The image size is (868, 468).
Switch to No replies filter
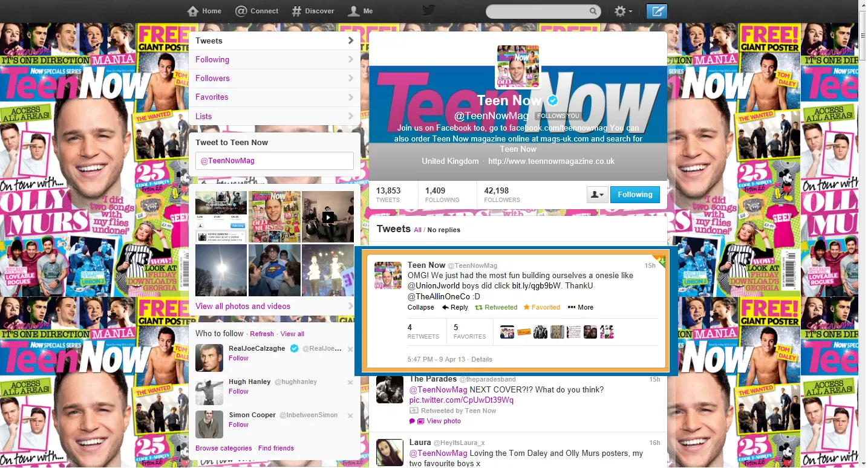pyautogui.click(x=443, y=230)
